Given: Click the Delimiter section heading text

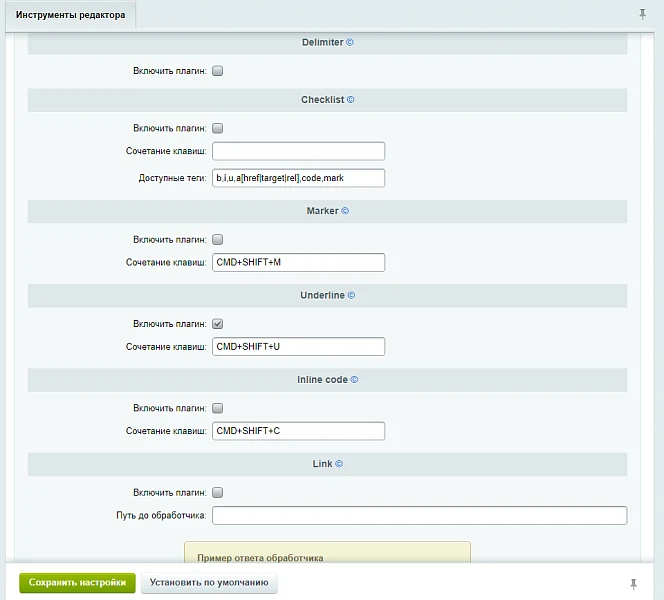Looking at the screenshot, I should 323,42.
